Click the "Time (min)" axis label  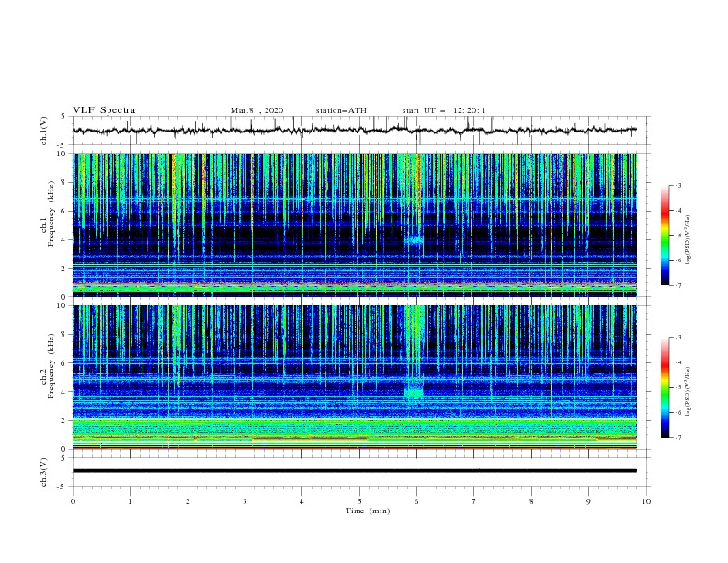(x=368, y=511)
